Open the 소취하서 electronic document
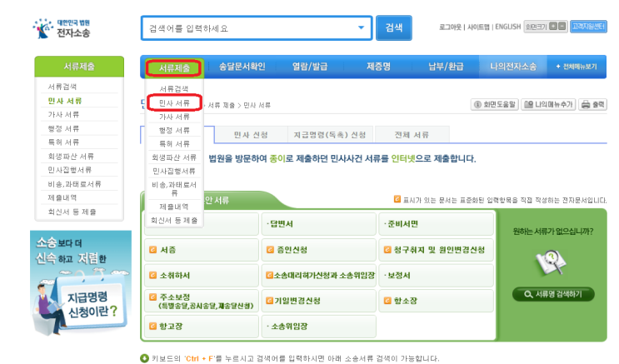The height and width of the screenshot is (364, 619). coord(202,276)
